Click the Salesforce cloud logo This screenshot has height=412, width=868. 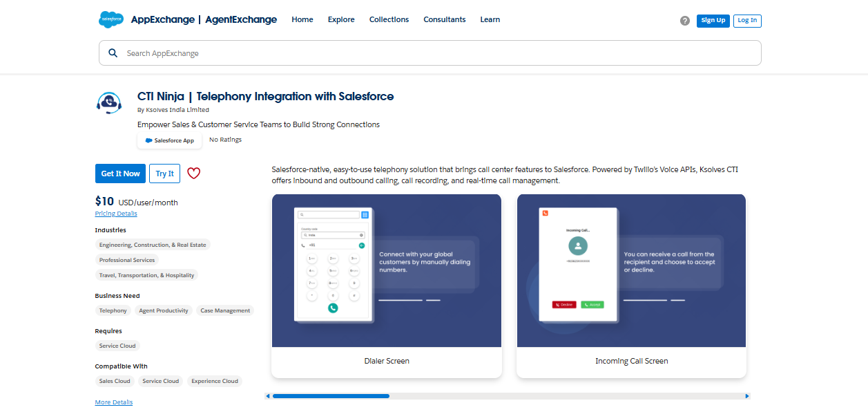(x=110, y=20)
